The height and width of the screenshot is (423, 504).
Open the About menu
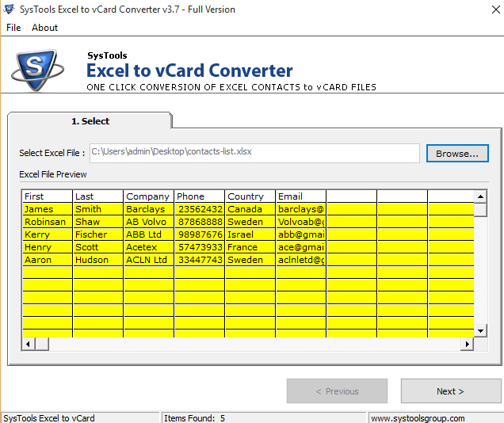tap(44, 28)
